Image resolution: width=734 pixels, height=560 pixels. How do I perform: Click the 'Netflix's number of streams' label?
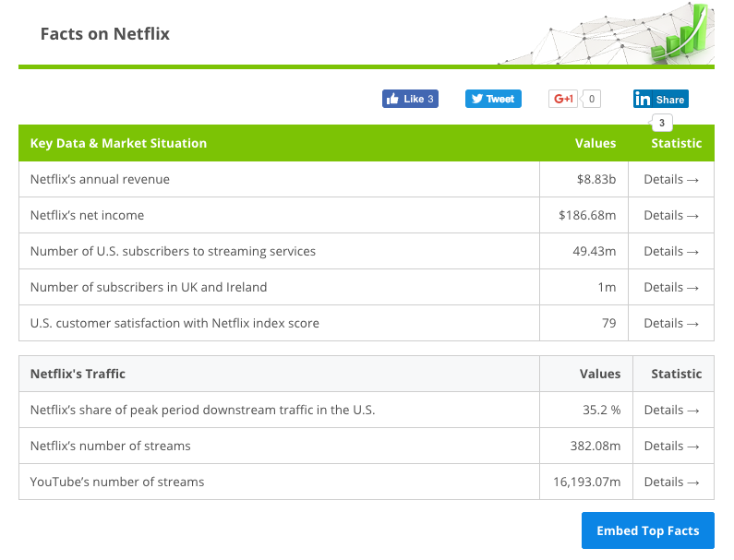point(111,446)
